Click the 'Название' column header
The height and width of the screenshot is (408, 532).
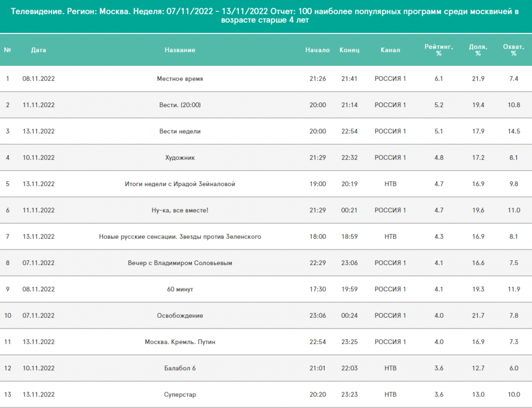click(180, 50)
